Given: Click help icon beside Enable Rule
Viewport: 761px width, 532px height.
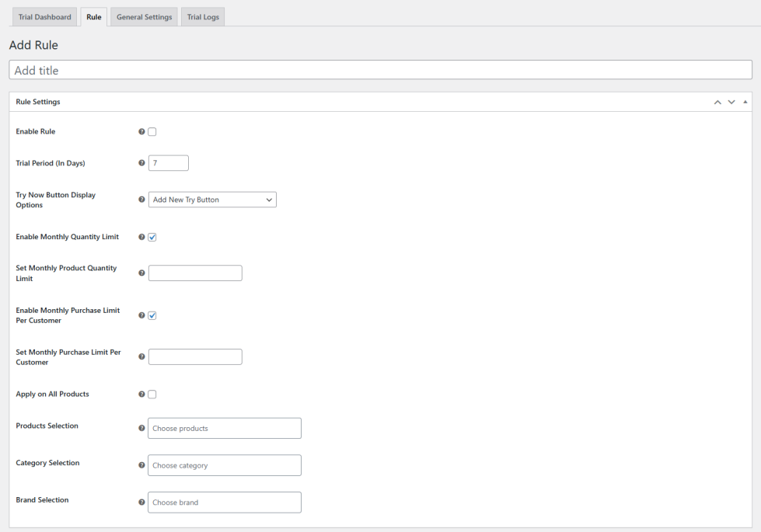Looking at the screenshot, I should tap(141, 132).
